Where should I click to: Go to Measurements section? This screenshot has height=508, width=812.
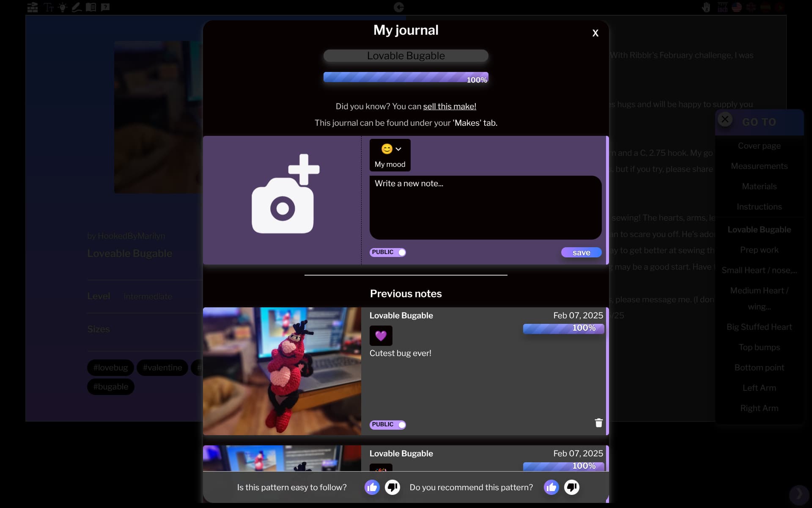tap(759, 166)
